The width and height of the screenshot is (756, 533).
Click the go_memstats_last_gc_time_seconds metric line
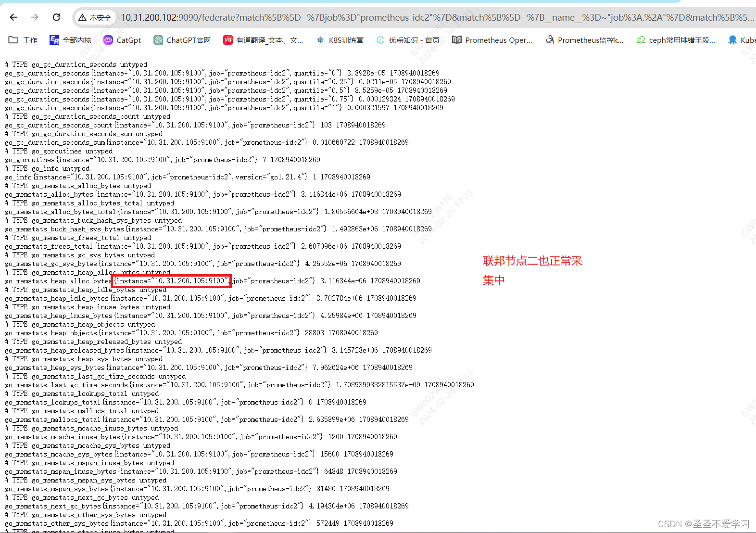[239, 385]
